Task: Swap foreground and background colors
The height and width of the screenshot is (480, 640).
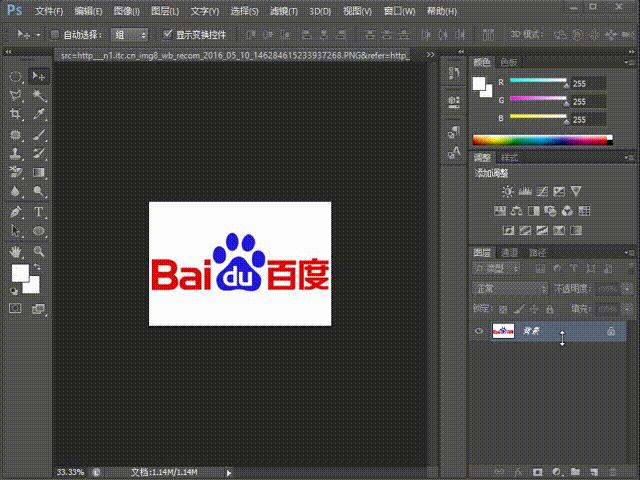Action: click(x=37, y=267)
